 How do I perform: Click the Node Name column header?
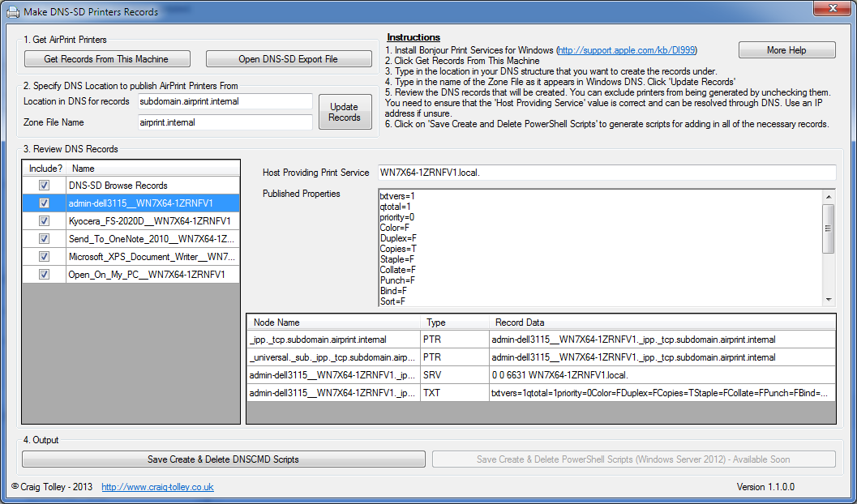[333, 322]
